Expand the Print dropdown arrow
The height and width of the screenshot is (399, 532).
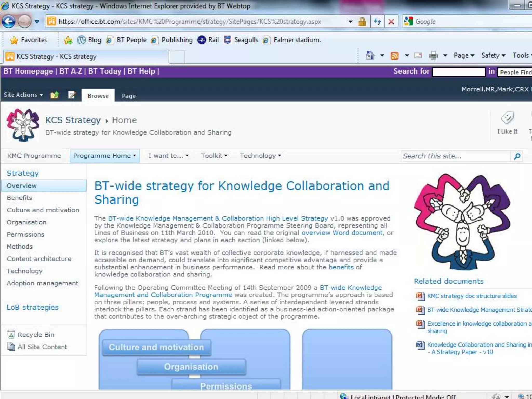pyautogui.click(x=445, y=55)
